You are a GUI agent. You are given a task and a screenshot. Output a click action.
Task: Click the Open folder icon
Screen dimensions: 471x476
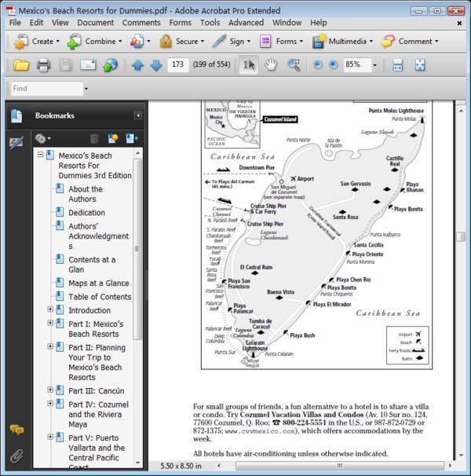pos(21,65)
